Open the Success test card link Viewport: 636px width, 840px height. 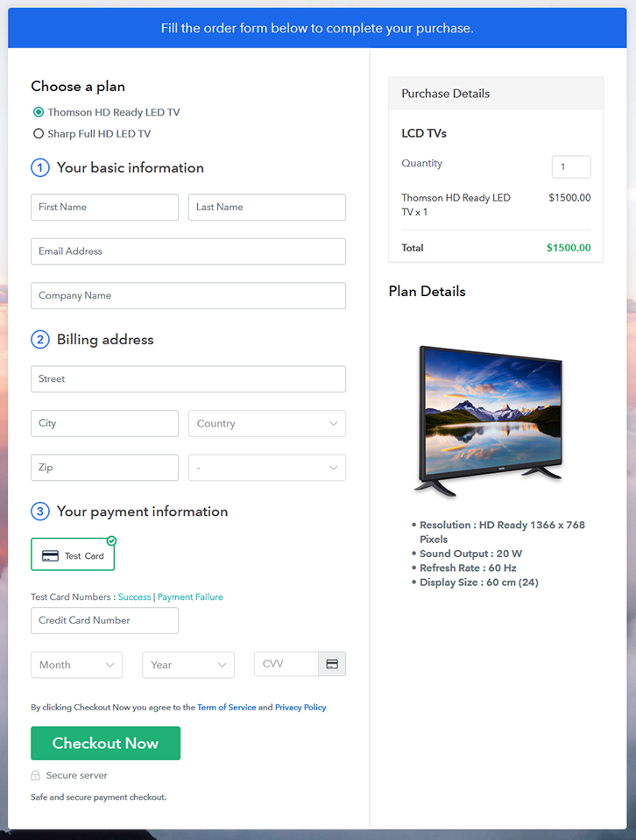pyautogui.click(x=135, y=596)
